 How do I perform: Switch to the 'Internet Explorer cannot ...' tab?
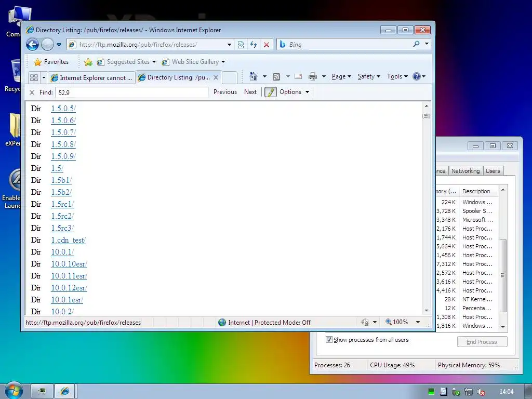click(91, 78)
